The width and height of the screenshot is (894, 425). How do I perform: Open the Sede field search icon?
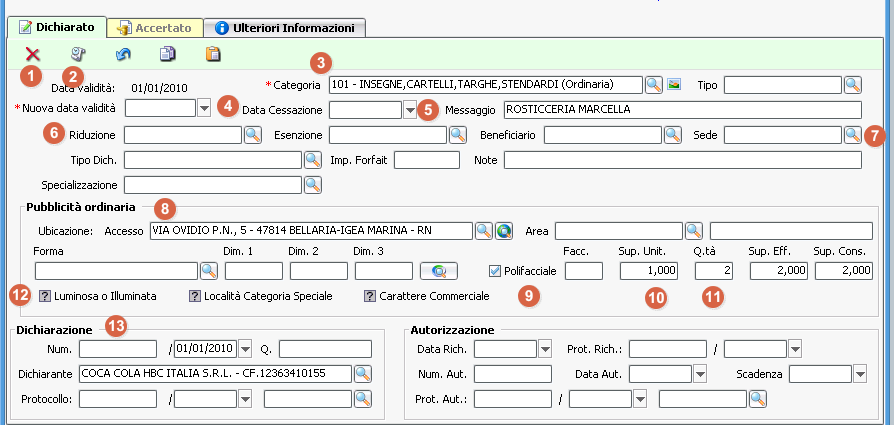point(852,134)
